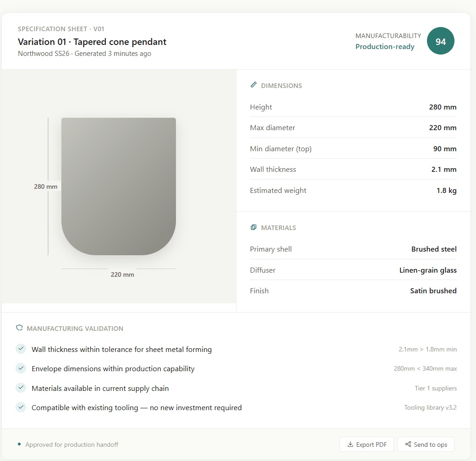Click the Height value 280 mm

[x=443, y=107]
